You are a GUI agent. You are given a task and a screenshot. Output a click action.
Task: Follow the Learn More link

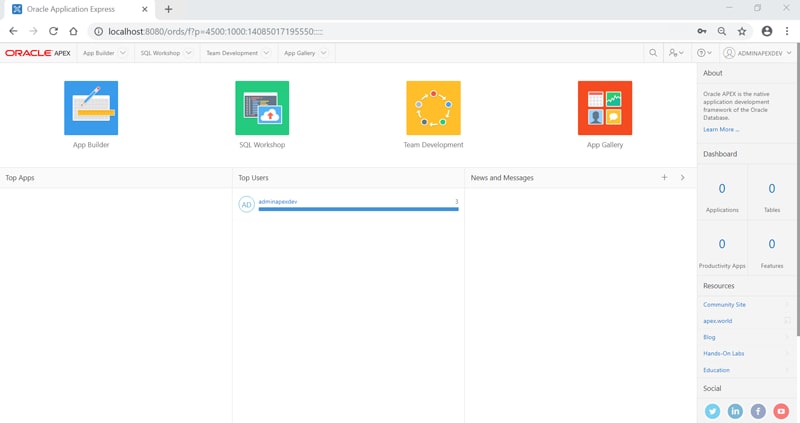coord(721,130)
